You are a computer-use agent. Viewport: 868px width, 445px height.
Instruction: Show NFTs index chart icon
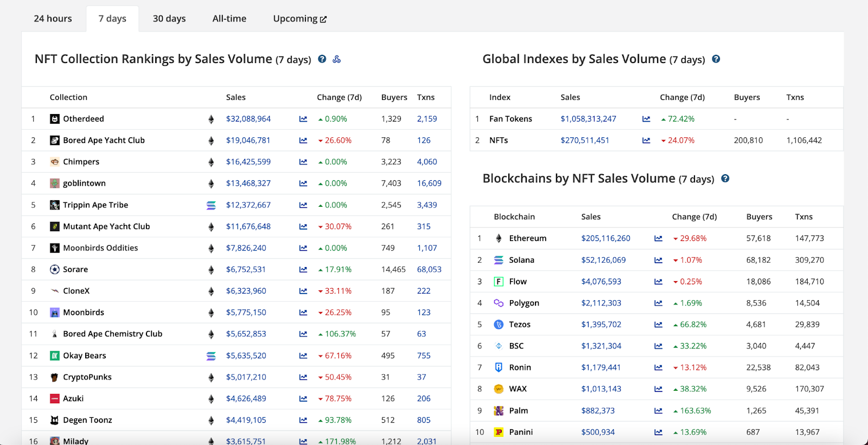click(x=646, y=141)
